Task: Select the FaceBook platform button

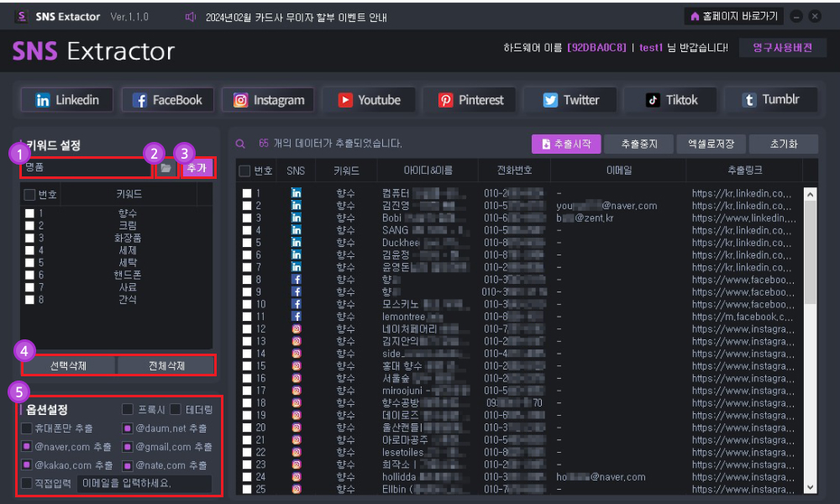Action: (168, 100)
